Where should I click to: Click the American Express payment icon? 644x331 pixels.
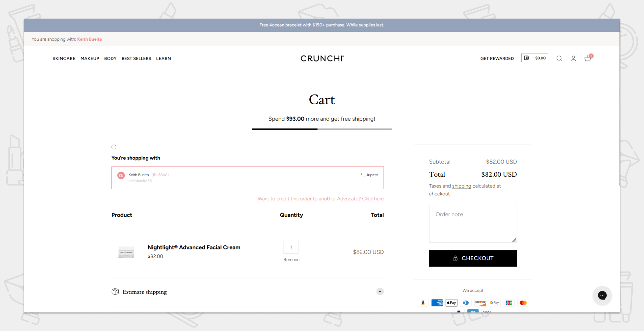[437, 303]
